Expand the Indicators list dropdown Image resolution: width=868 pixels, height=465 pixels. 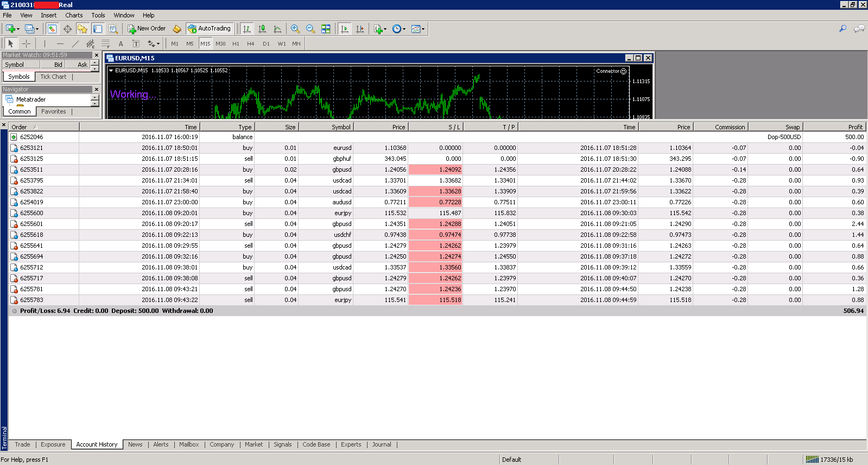pyautogui.click(x=381, y=29)
